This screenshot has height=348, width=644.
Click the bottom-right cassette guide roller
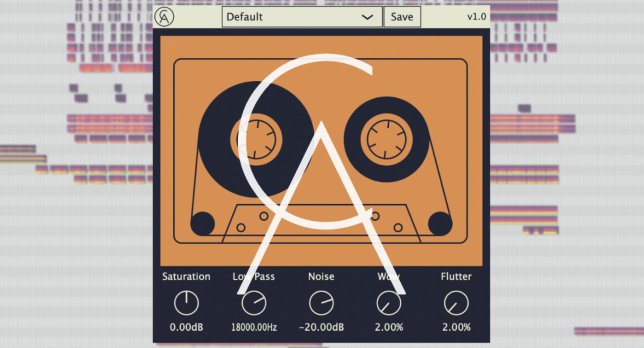(440, 224)
